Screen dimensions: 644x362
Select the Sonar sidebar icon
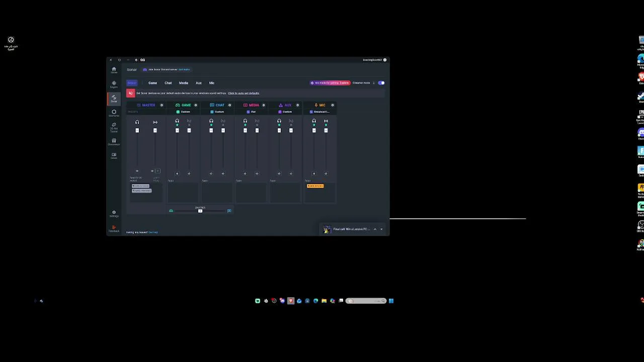(x=114, y=98)
